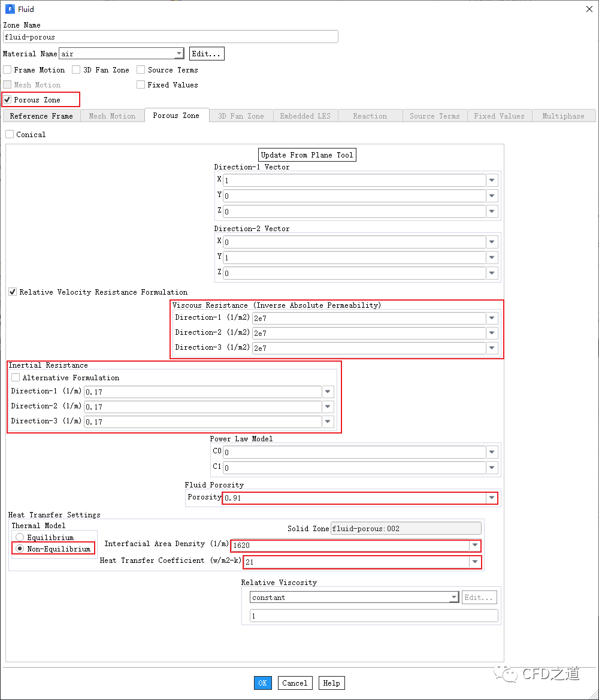599x700 pixels.
Task: Click Viscous Resistance Direction-2 value field
Action: pos(369,333)
